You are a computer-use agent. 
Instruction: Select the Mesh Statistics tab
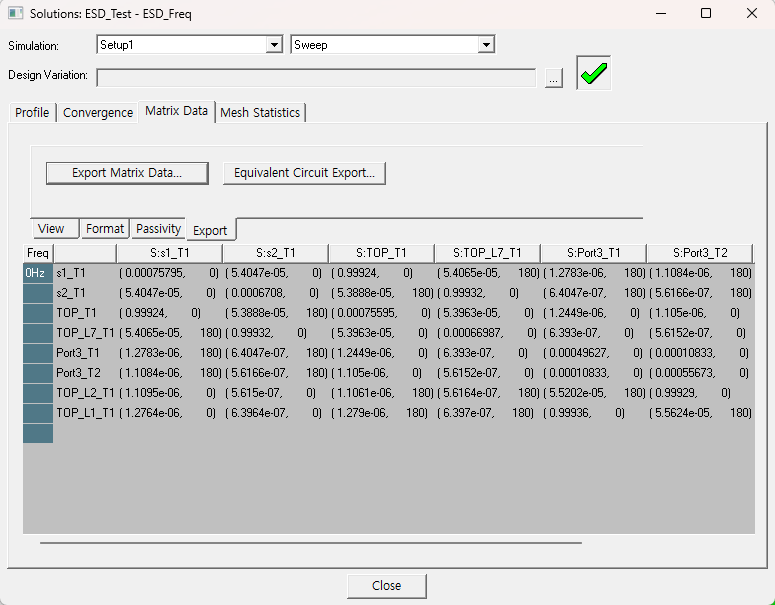tap(260, 112)
